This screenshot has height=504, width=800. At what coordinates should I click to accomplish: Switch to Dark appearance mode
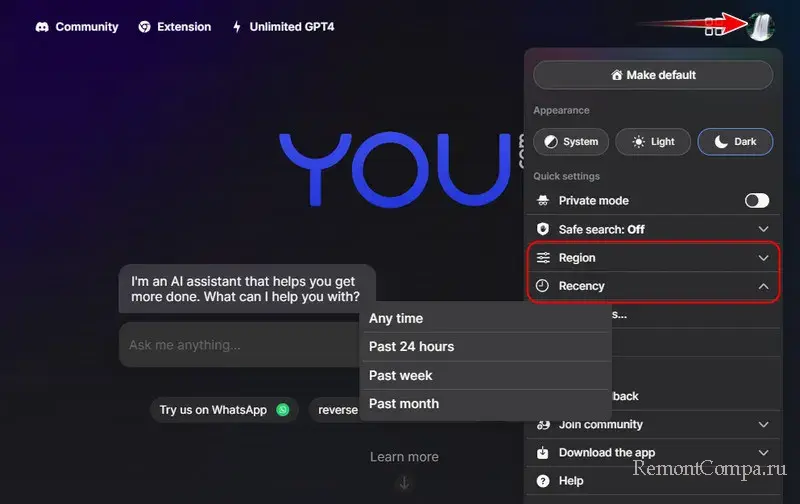(x=735, y=142)
